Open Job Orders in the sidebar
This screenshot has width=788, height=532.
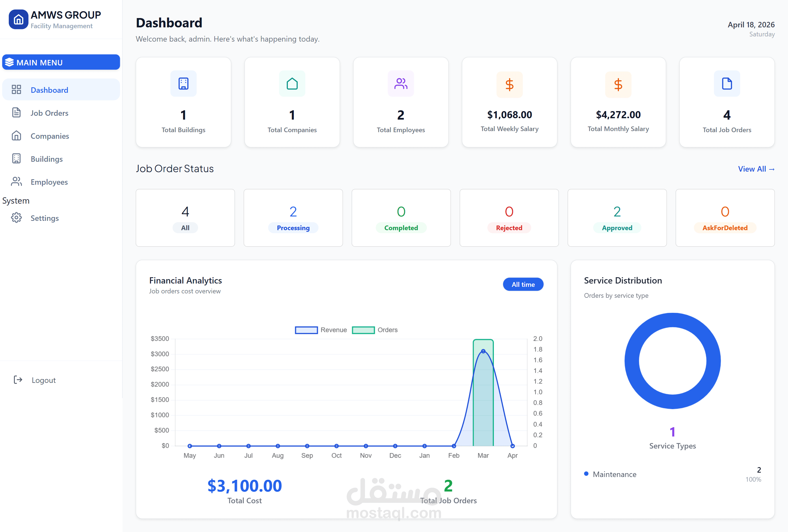click(49, 113)
